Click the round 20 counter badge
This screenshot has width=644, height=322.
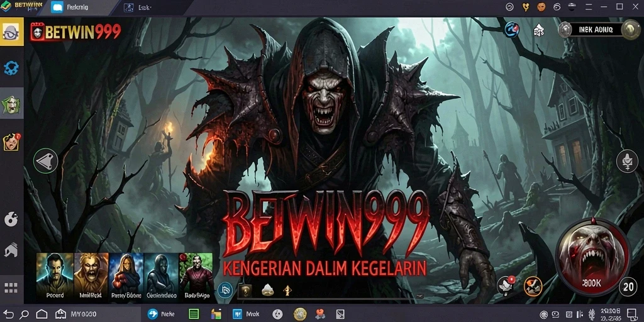628,287
